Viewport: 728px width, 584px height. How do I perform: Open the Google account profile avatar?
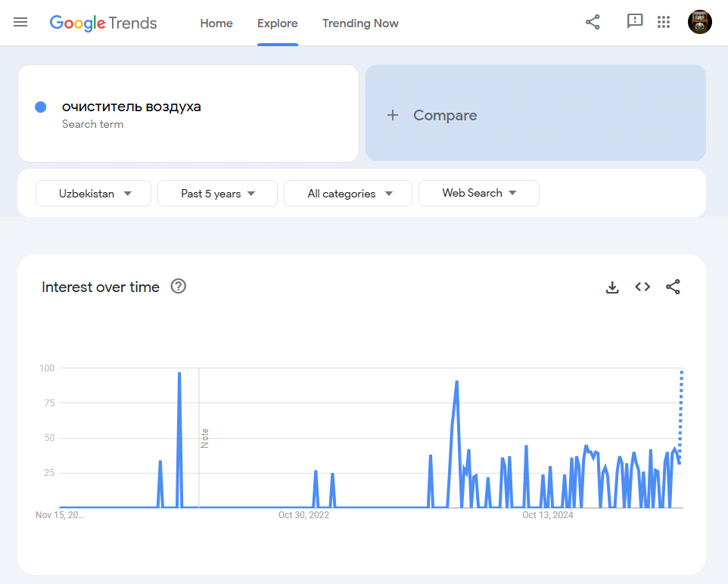[699, 22]
